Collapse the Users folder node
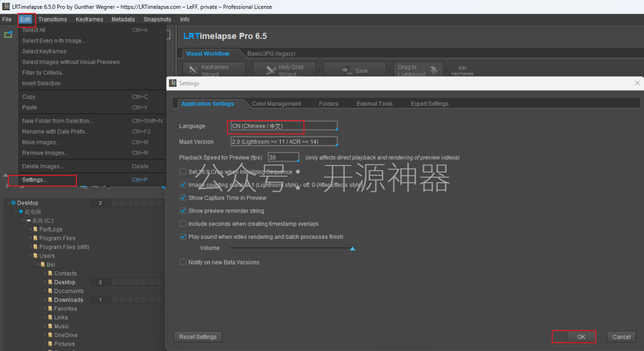This screenshot has height=351, width=644. tap(31, 255)
